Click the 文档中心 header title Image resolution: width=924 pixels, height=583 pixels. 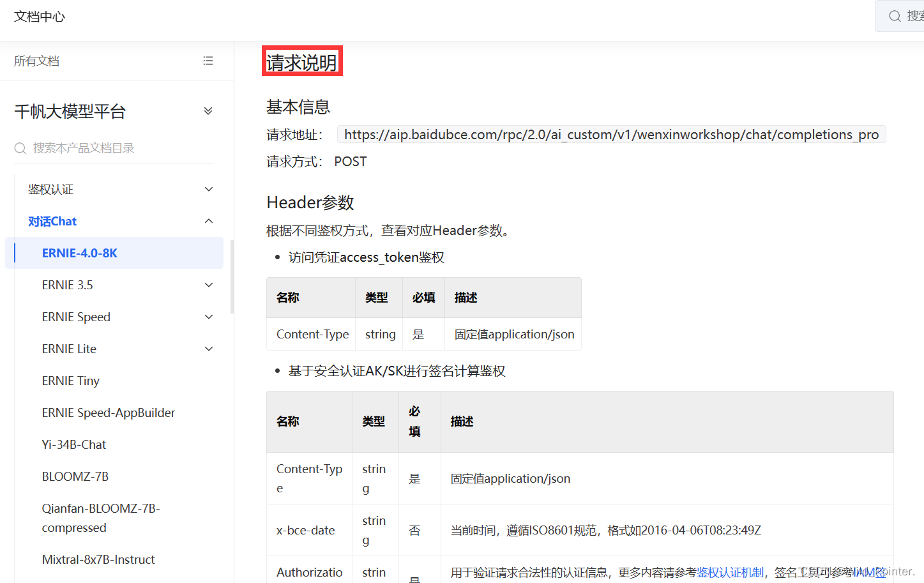tap(39, 17)
